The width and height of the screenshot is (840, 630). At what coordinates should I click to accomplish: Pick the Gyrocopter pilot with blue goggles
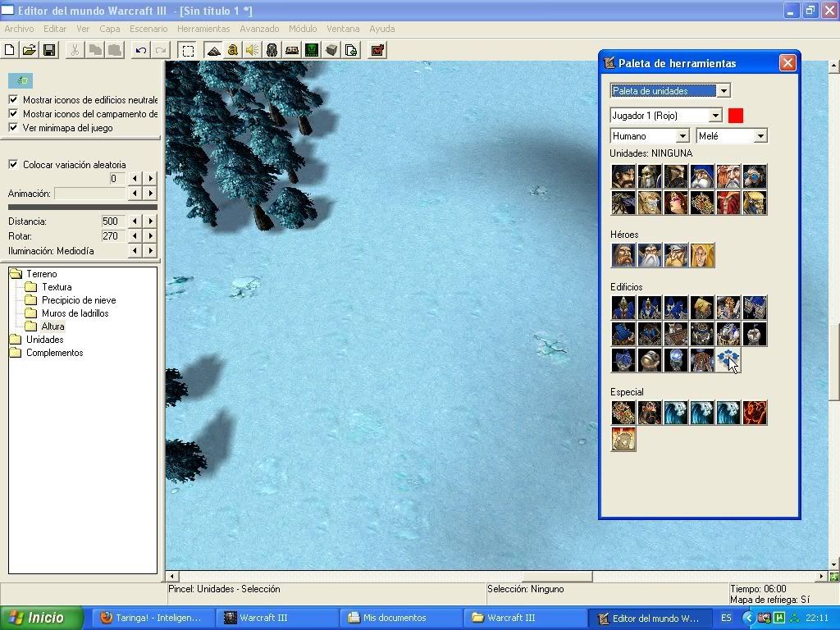click(755, 176)
